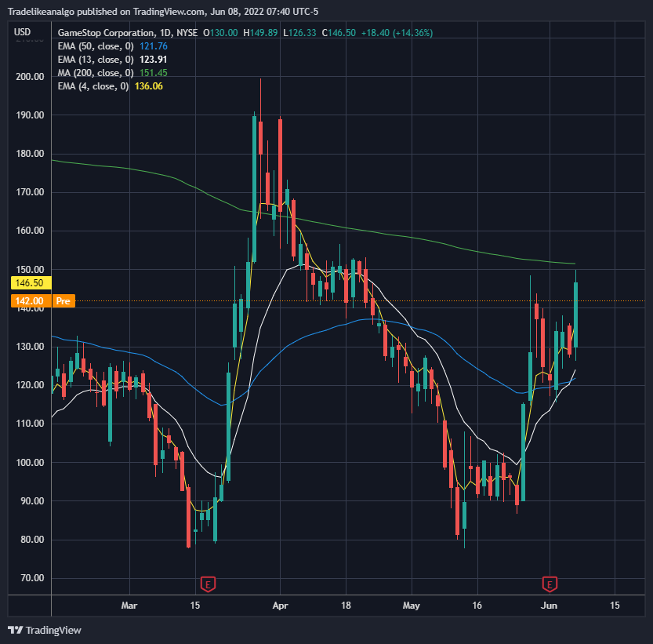Click the Tradelikeanalgo published on TradingView.com header

163,12
